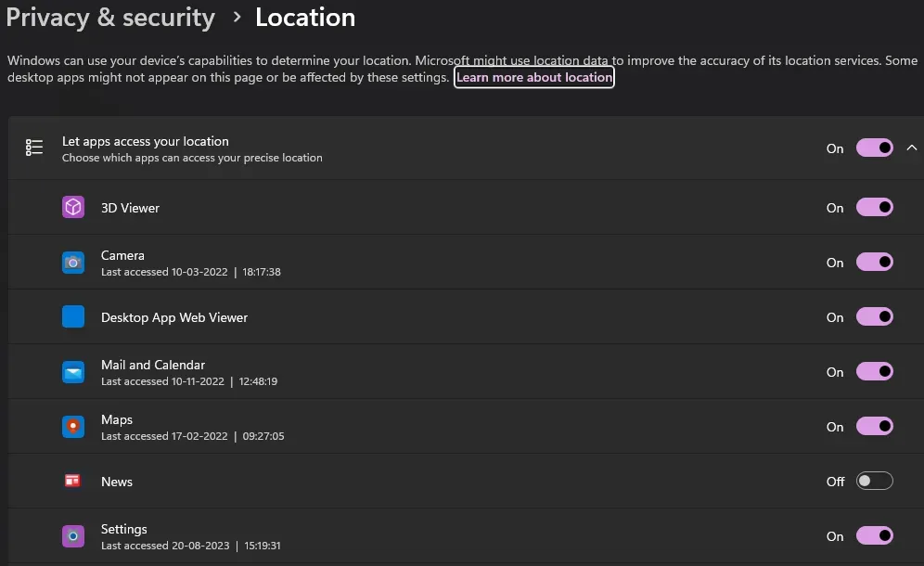This screenshot has width=924, height=566.
Task: Click the News app icon
Action: 72,481
